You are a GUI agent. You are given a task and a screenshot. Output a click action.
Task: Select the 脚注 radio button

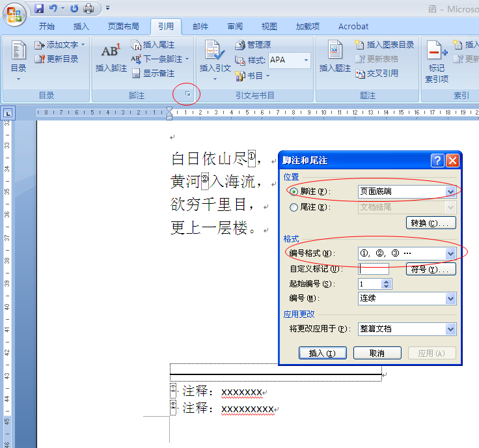click(294, 191)
